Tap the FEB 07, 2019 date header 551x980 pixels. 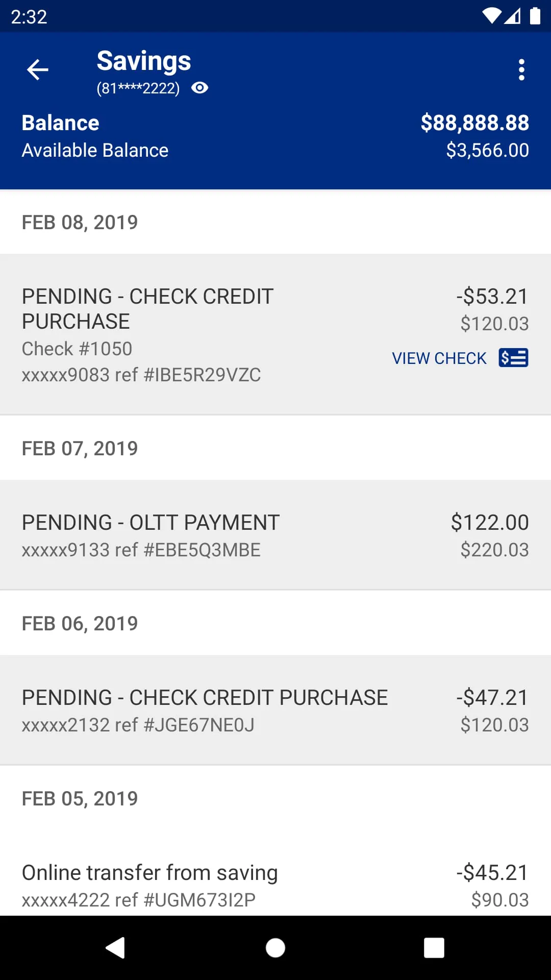[80, 449]
